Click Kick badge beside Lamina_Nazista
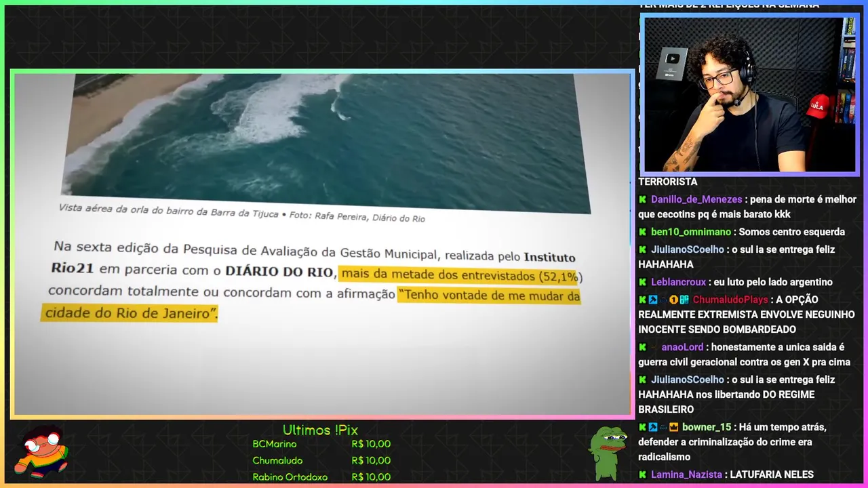 click(642, 474)
